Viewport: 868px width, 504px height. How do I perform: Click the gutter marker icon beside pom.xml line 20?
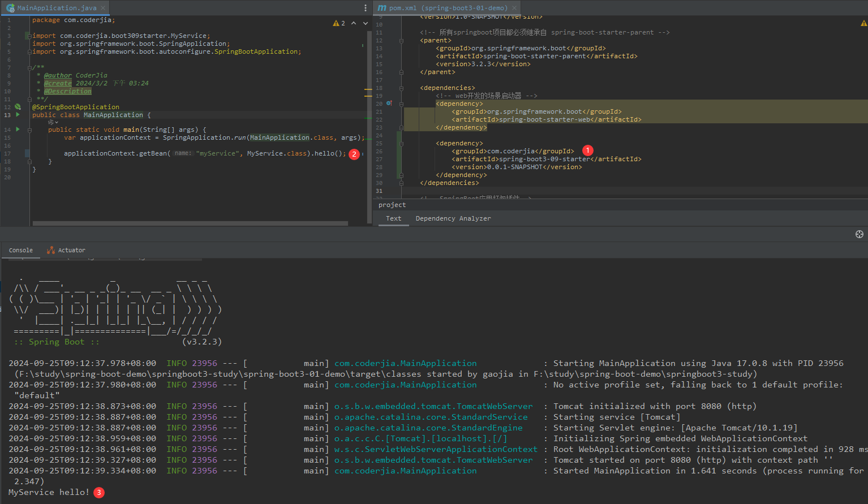tap(389, 103)
